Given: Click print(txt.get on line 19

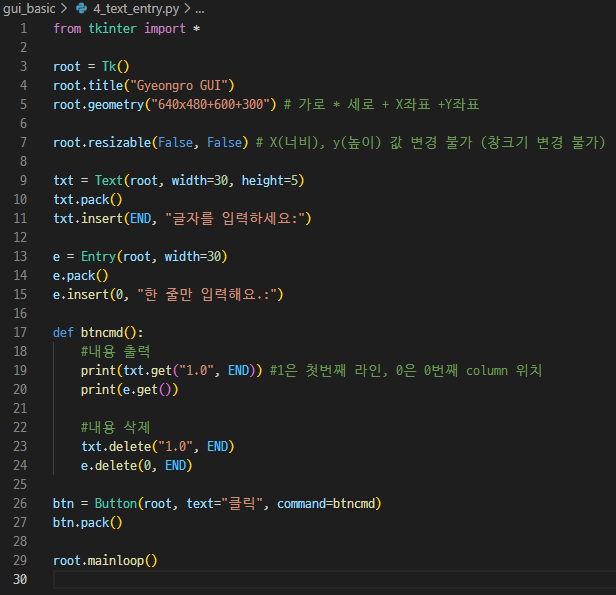Looking at the screenshot, I should pos(126,370).
